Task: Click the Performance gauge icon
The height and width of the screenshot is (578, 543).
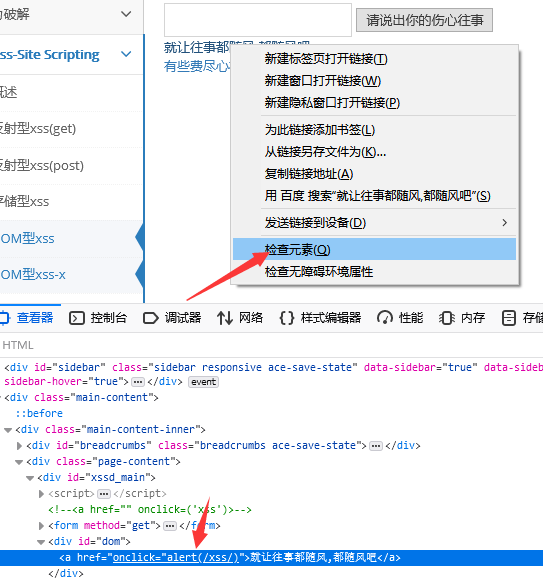Action: pyautogui.click(x=385, y=318)
